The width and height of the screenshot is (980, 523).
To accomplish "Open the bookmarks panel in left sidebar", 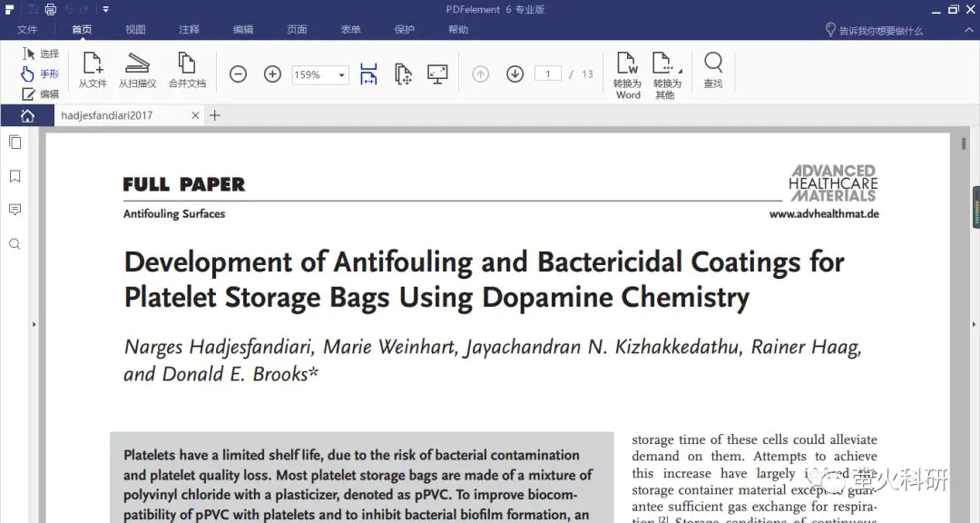I will click(15, 176).
